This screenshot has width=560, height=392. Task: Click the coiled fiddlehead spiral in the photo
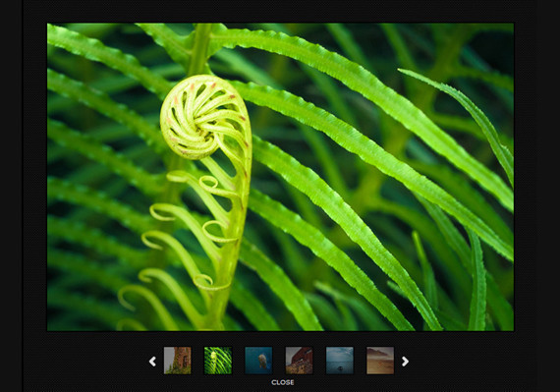tap(201, 118)
